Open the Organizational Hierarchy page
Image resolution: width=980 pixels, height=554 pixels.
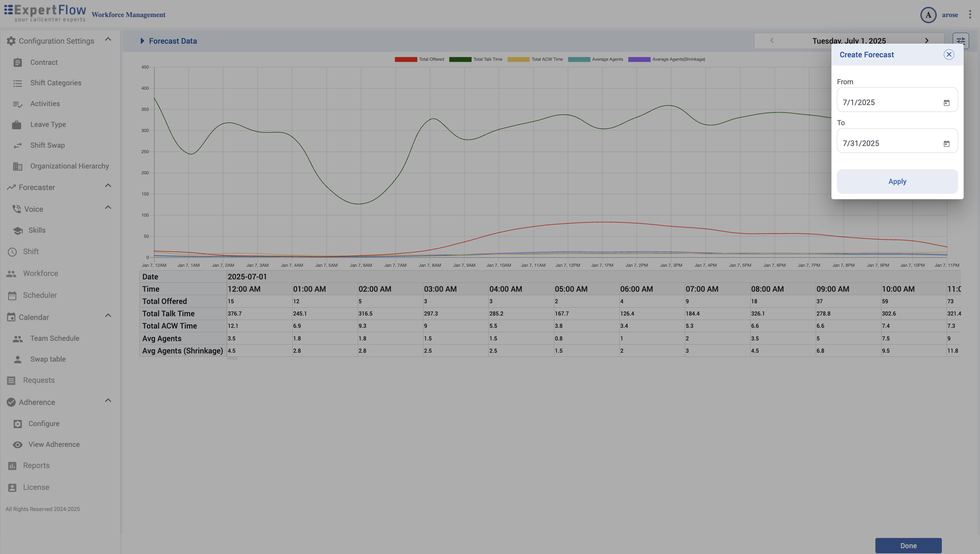click(x=69, y=166)
